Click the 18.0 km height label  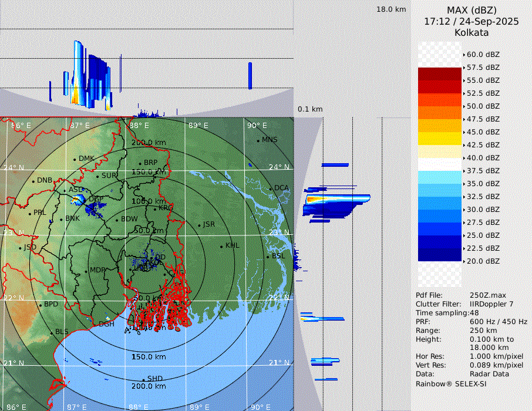point(391,9)
